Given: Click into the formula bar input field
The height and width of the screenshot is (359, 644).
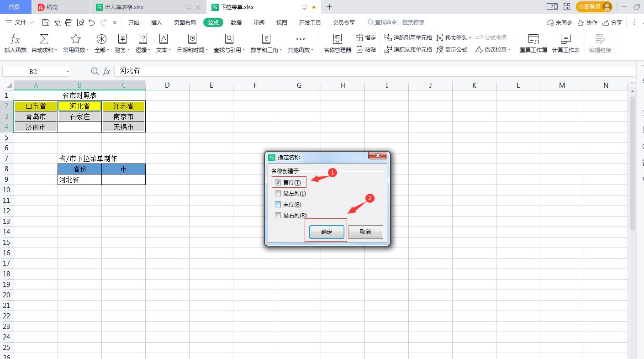Looking at the screenshot, I should (365, 71).
